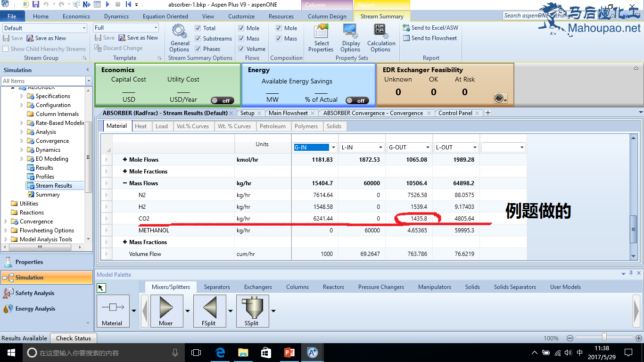Uncheck Flows Volume checkbox
The height and width of the screenshot is (362, 644).
click(x=241, y=49)
